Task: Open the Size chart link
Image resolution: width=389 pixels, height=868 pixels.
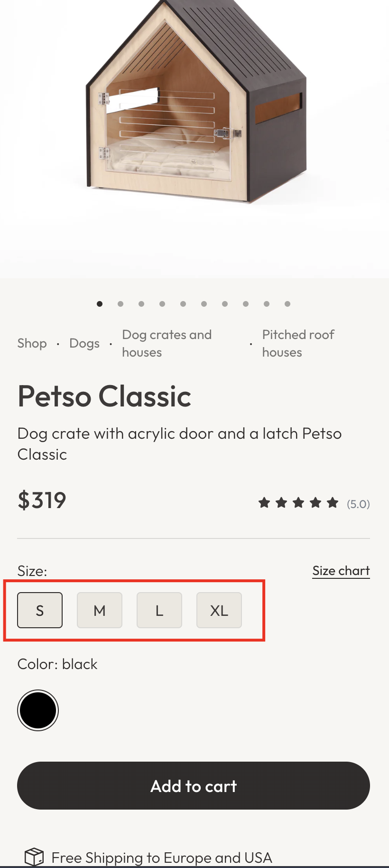Action: 341,571
